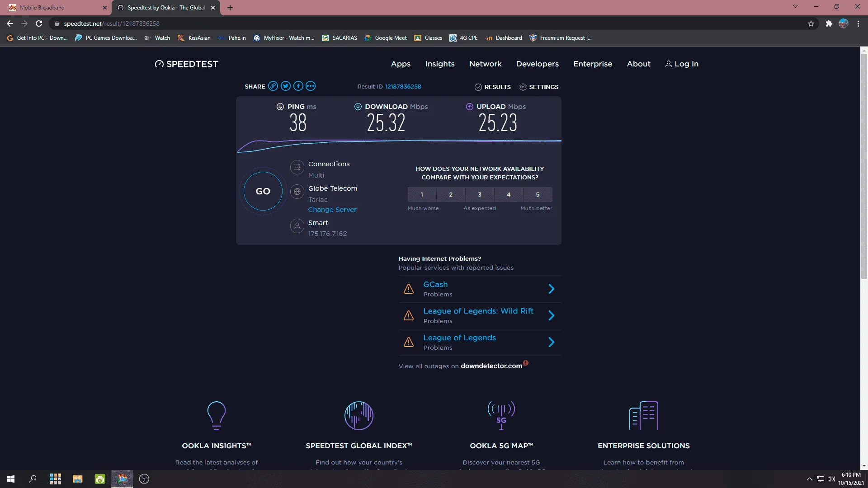Expand League of Legends row chevron

point(552,342)
